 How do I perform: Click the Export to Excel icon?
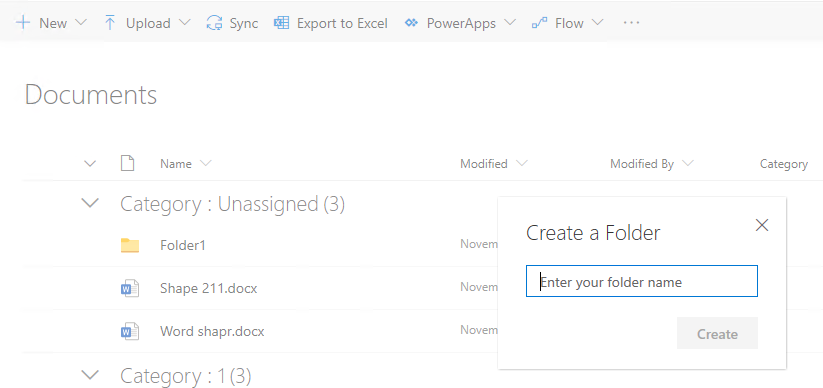282,23
